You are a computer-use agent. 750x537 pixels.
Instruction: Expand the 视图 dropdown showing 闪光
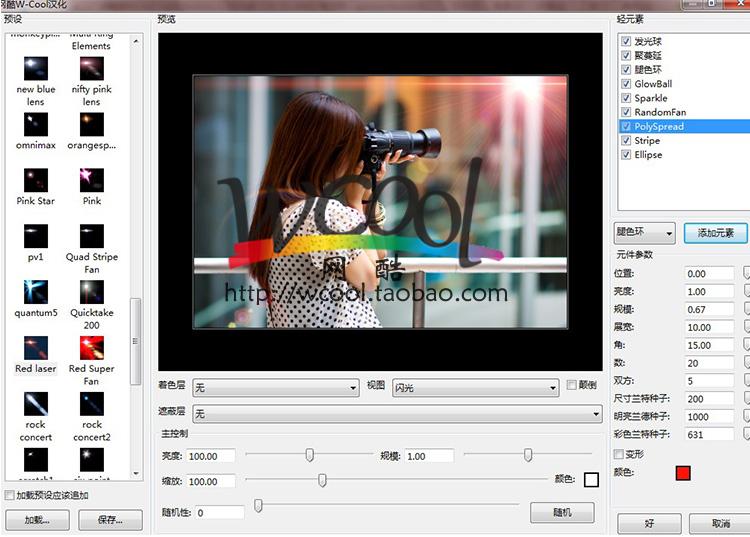click(475, 387)
